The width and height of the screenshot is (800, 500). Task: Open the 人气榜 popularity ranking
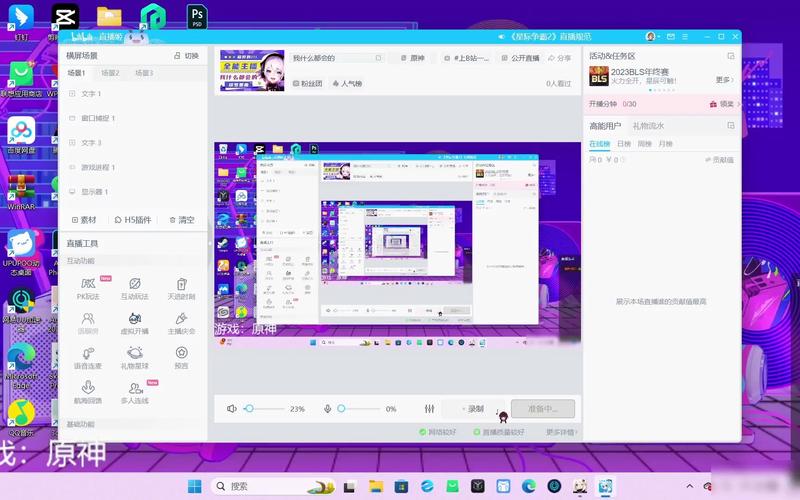click(347, 83)
